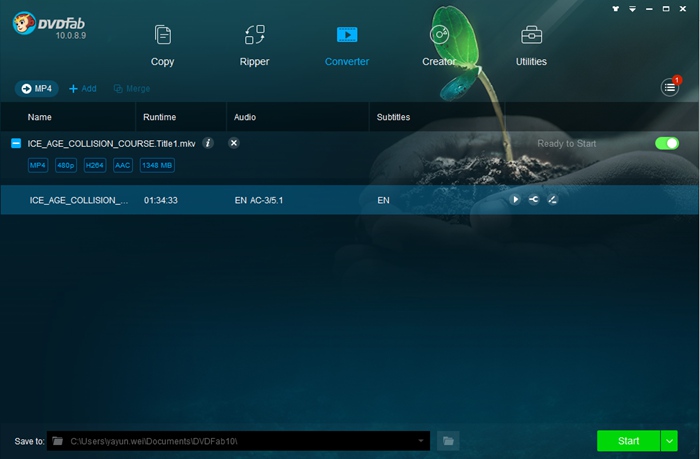Viewport: 700px width, 459px height.
Task: Preview the title with the play icon
Action: pos(515,200)
